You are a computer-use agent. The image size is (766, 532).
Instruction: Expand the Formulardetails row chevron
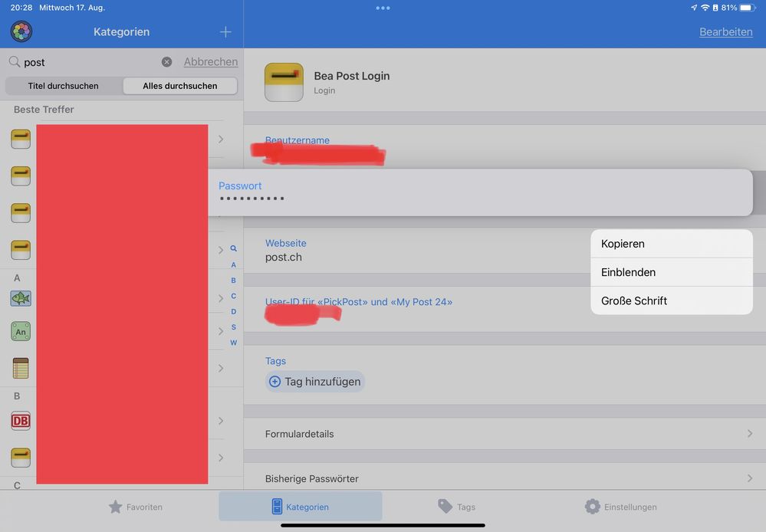749,434
